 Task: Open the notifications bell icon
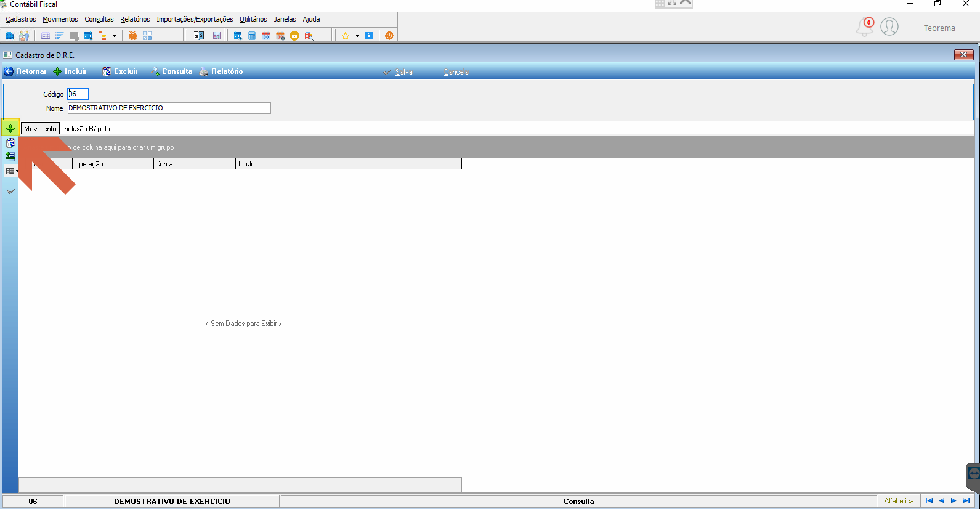[865, 27]
